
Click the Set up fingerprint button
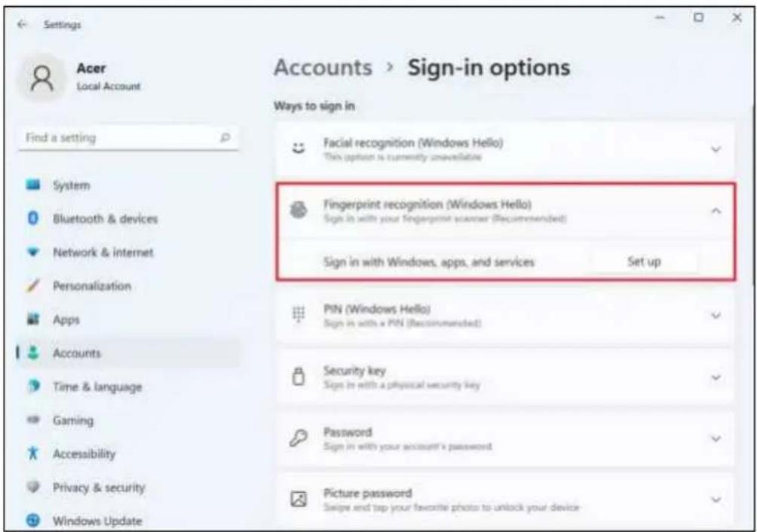point(644,262)
